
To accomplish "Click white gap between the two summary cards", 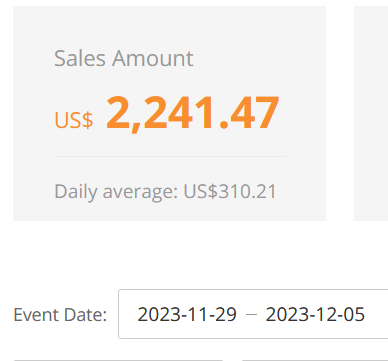I will coord(340,113).
